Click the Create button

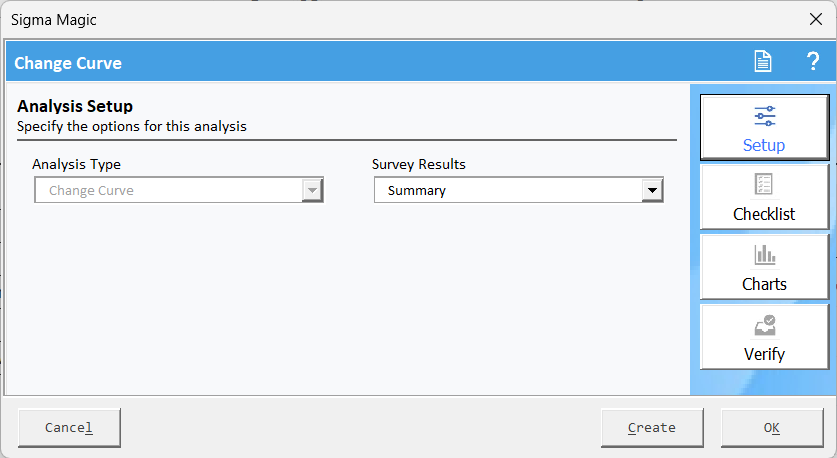[x=652, y=428]
